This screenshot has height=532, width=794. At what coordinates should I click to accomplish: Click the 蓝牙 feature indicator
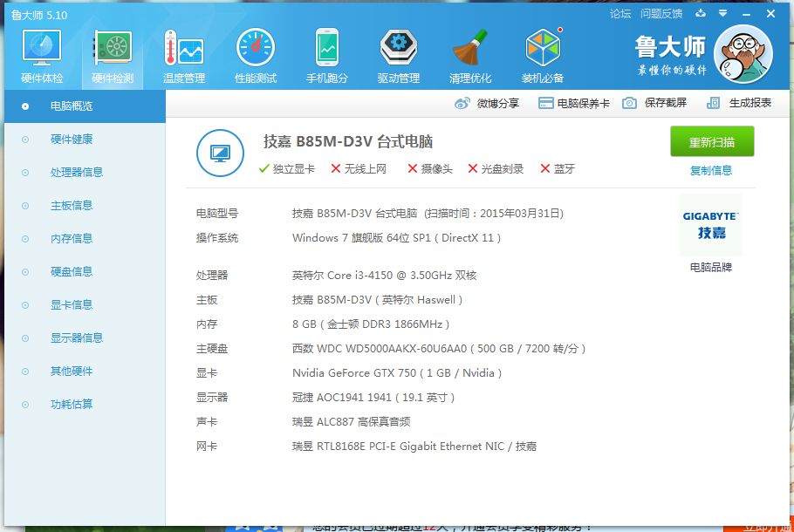coord(558,169)
